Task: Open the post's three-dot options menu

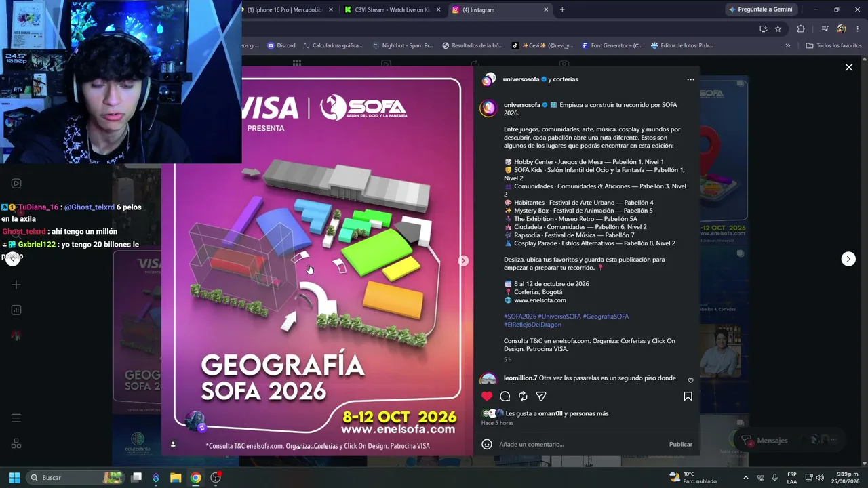Action: 690,79
